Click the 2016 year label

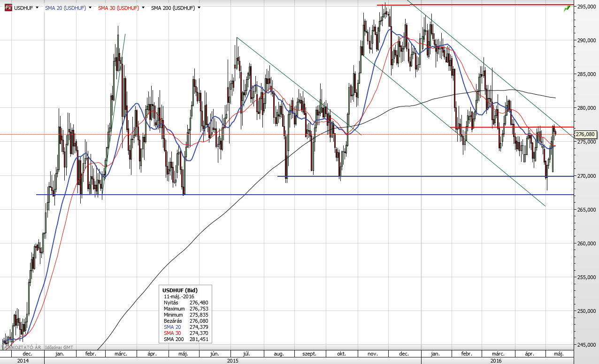[496, 361]
